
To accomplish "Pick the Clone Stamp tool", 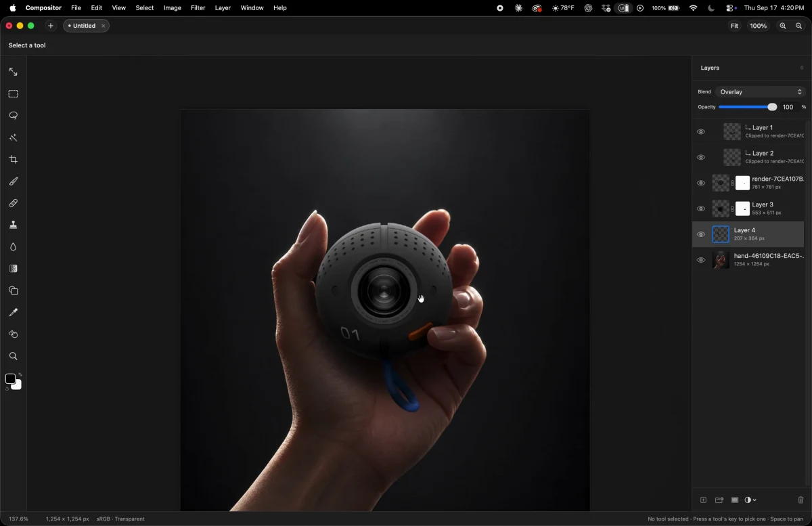I will (13, 225).
